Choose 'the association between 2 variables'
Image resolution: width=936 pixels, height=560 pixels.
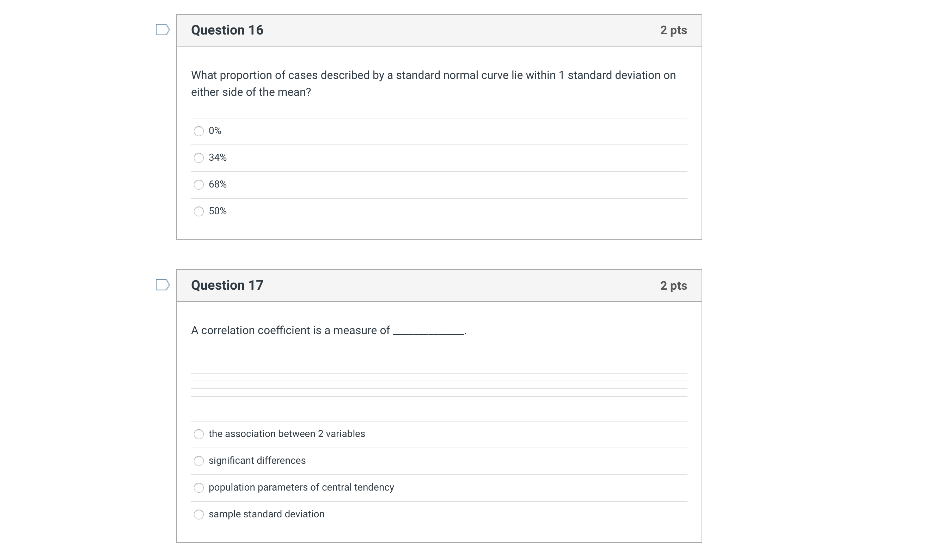coord(198,434)
